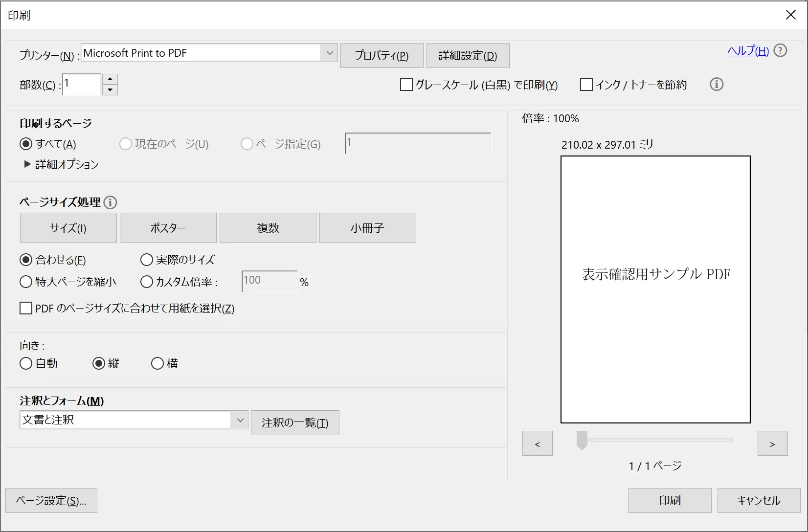Click the ページ指定 page range input field
The image size is (808, 532).
click(418, 144)
